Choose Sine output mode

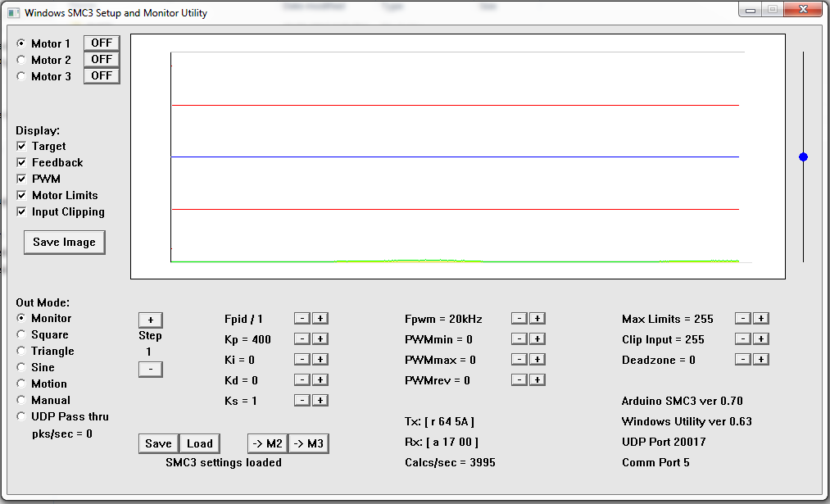coord(21,367)
